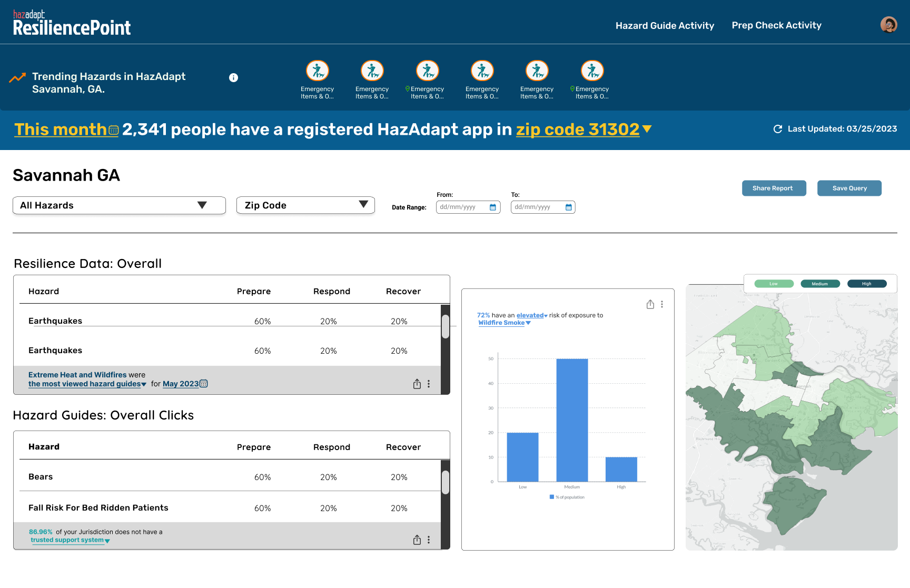The height and width of the screenshot is (588, 910).
Task: Open the calendar icon in To date field
Action: tap(569, 207)
